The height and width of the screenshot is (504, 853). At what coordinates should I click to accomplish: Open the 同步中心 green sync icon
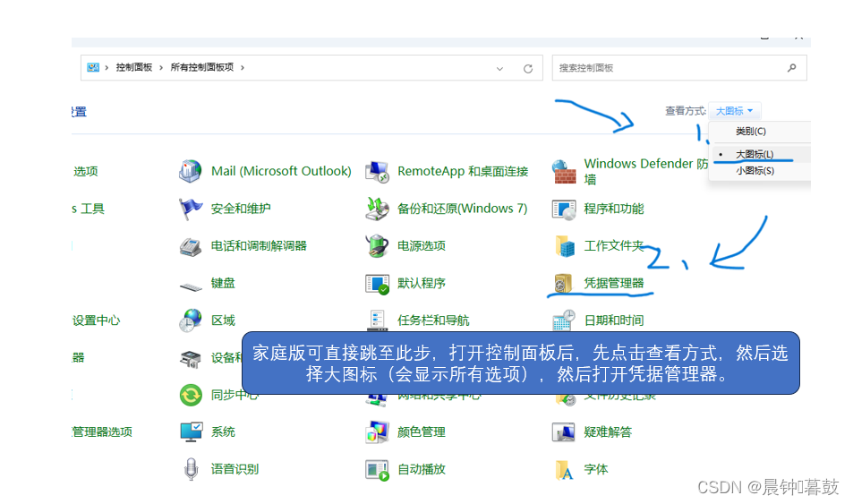191,395
